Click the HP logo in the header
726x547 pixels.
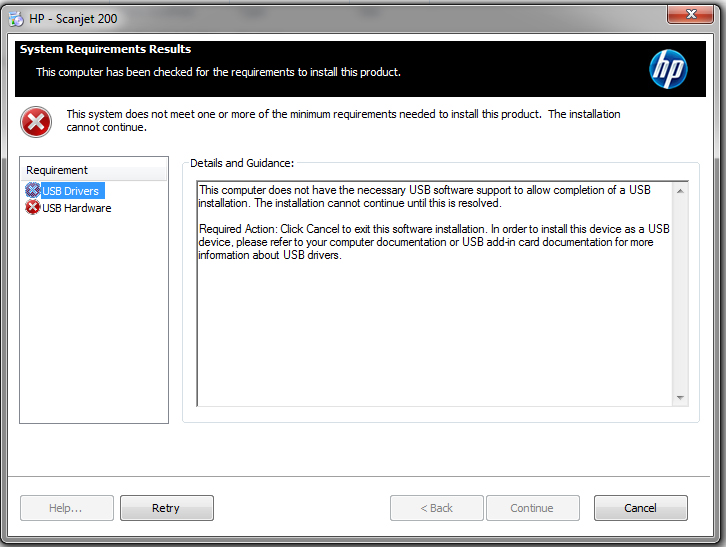coord(668,69)
